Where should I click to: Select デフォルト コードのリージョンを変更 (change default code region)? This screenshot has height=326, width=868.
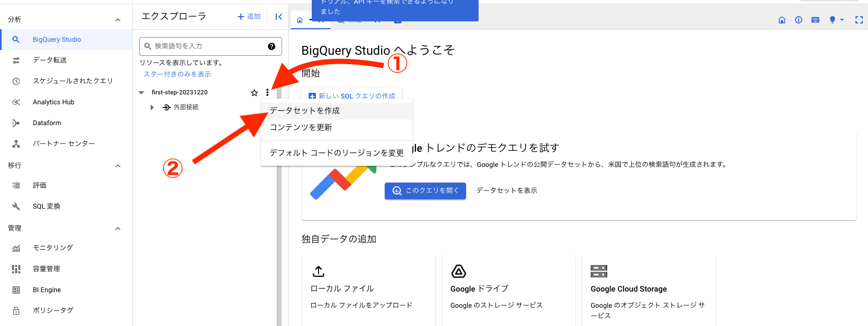pos(337,153)
